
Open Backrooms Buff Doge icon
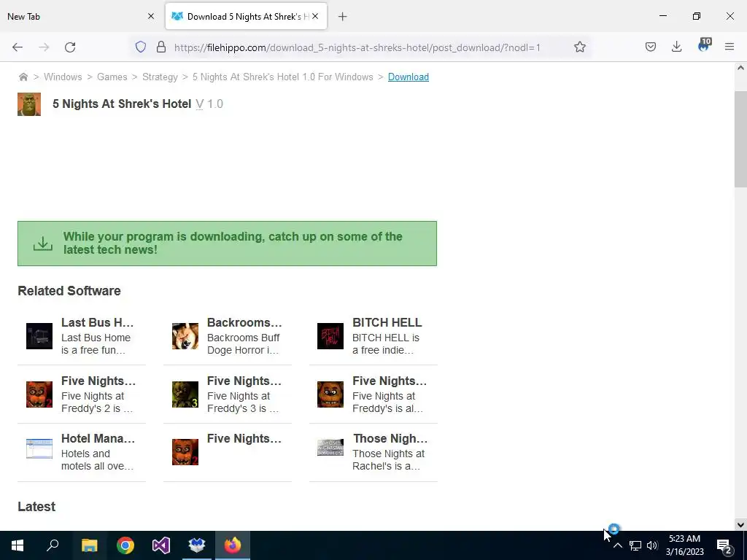coord(185,336)
